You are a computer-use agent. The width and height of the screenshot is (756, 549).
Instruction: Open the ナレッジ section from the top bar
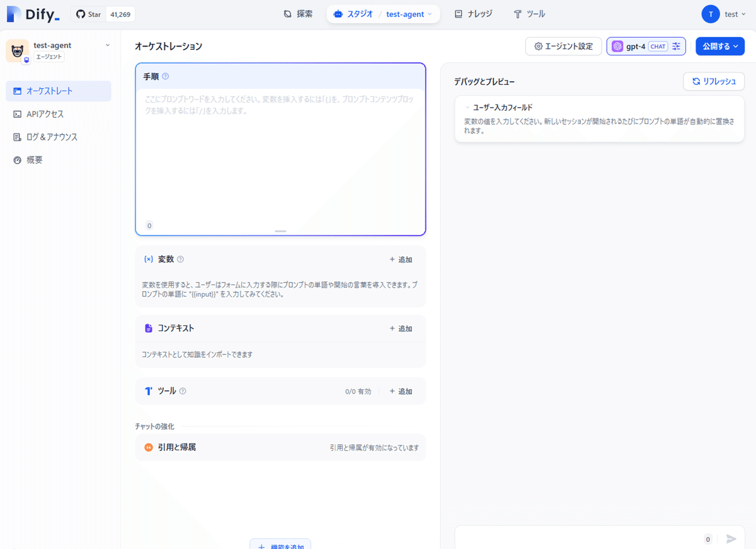[472, 13]
